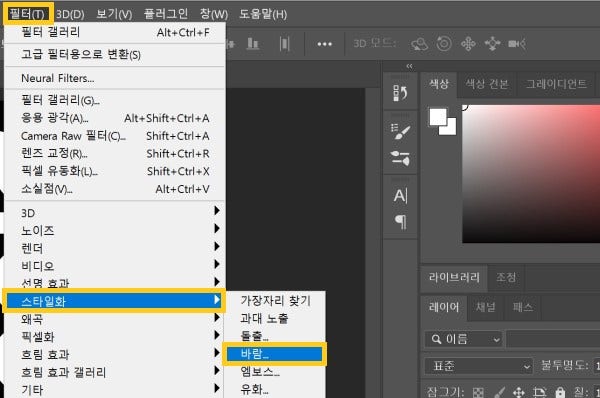Open the three-dot more options button
This screenshot has height=398, width=600.
pos(324,44)
